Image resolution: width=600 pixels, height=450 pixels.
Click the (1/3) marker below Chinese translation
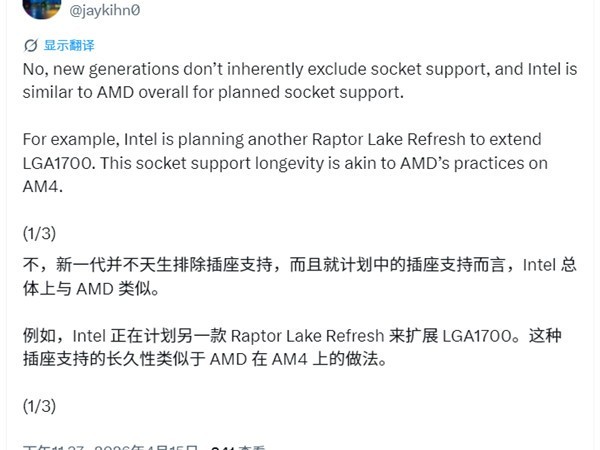pyautogui.click(x=39, y=405)
